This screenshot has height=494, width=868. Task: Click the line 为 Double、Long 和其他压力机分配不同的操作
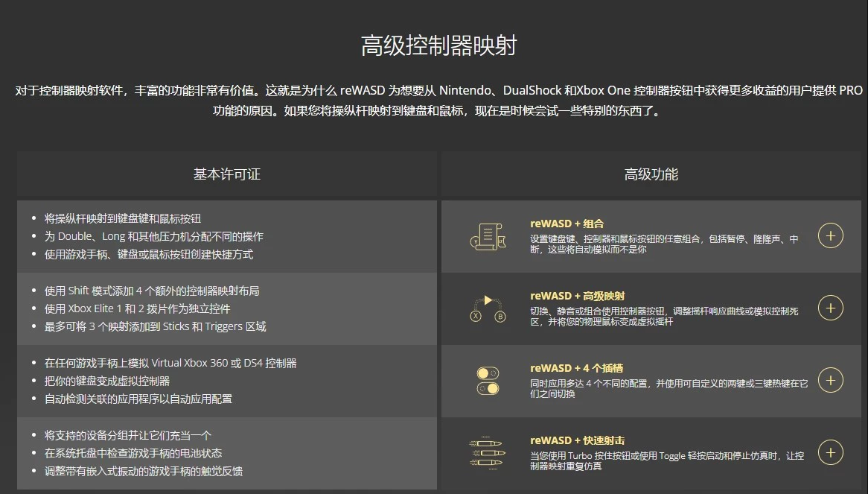[154, 236]
